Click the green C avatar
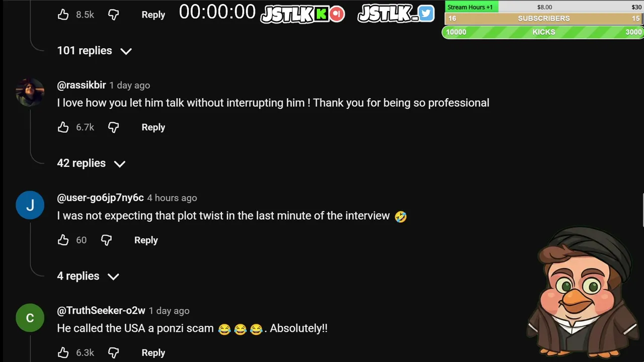 [x=30, y=317]
